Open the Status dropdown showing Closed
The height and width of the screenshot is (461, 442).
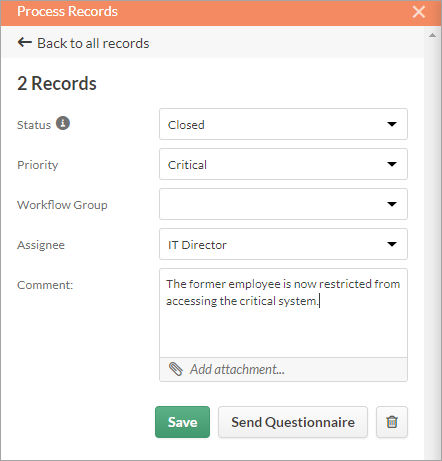point(283,124)
